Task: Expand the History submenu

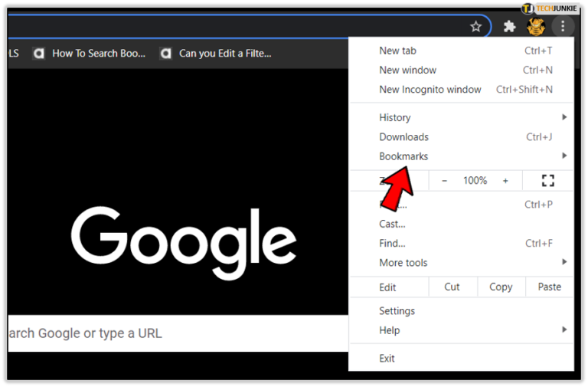Action: pyautogui.click(x=461, y=117)
